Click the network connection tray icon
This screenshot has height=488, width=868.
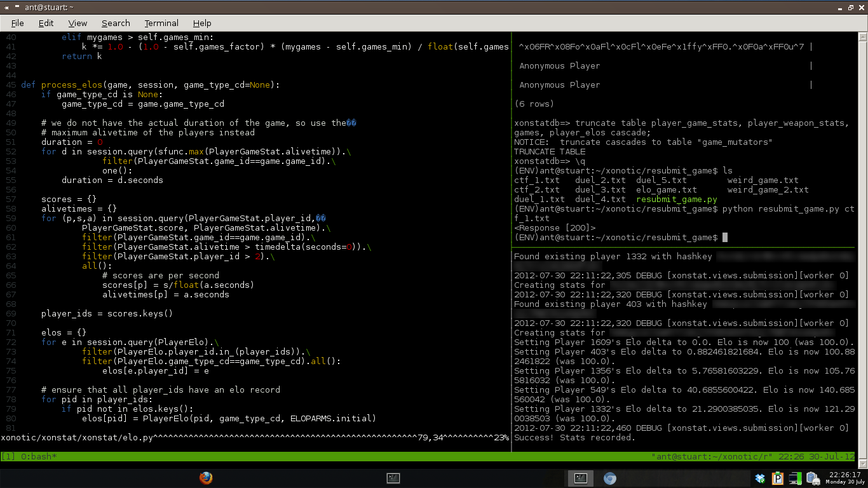coord(795,478)
